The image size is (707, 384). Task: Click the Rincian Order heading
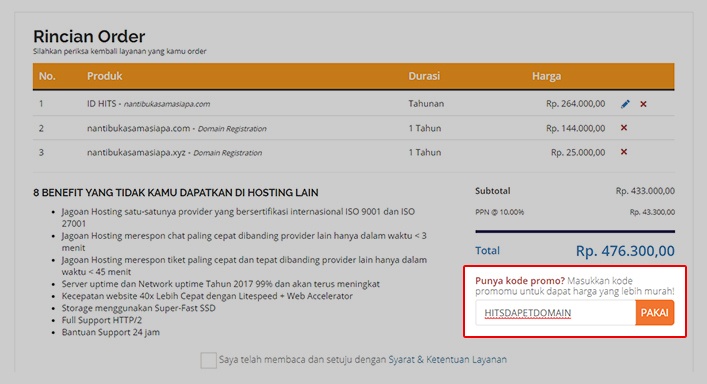(89, 36)
